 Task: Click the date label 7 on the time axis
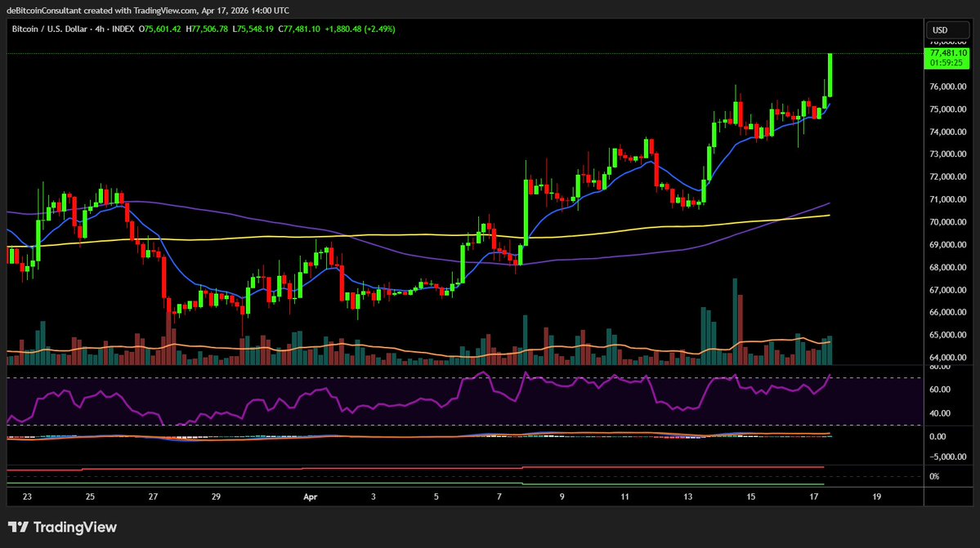[499, 497]
